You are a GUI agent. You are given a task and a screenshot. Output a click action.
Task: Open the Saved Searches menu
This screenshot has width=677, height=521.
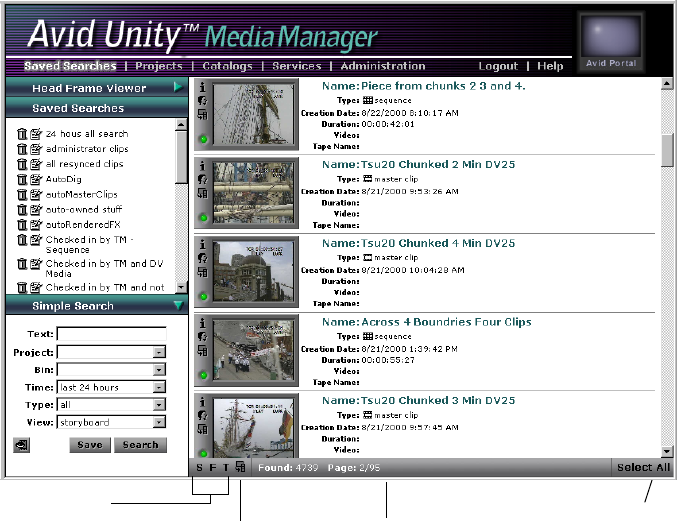(x=70, y=66)
